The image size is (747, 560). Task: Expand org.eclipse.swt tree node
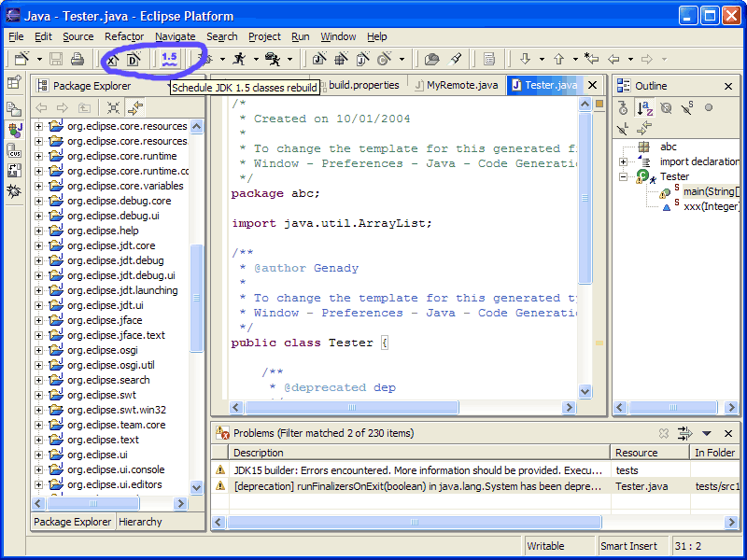pyautogui.click(x=38, y=395)
